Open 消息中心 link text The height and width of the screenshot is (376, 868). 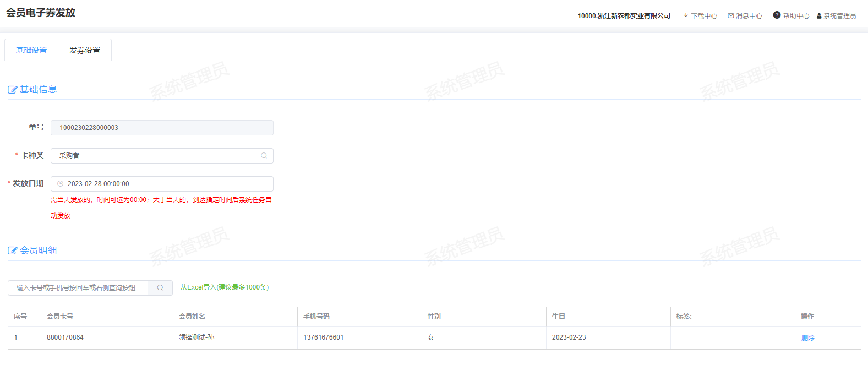749,16
